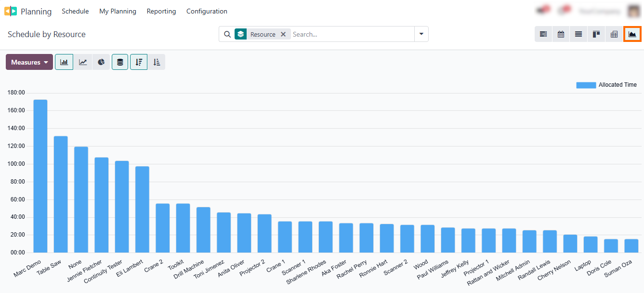Image resolution: width=644 pixels, height=293 pixels.
Task: Switch to Pivot table view
Action: click(614, 34)
